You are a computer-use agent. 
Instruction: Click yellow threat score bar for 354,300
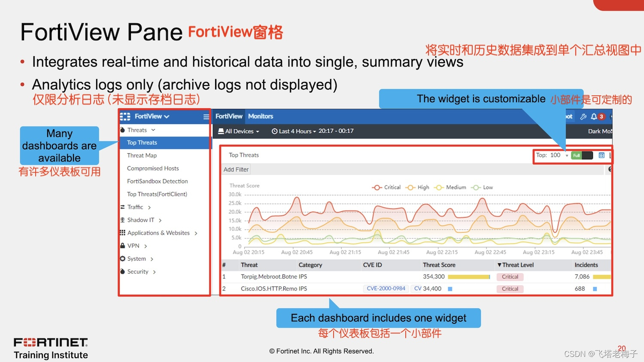469,277
